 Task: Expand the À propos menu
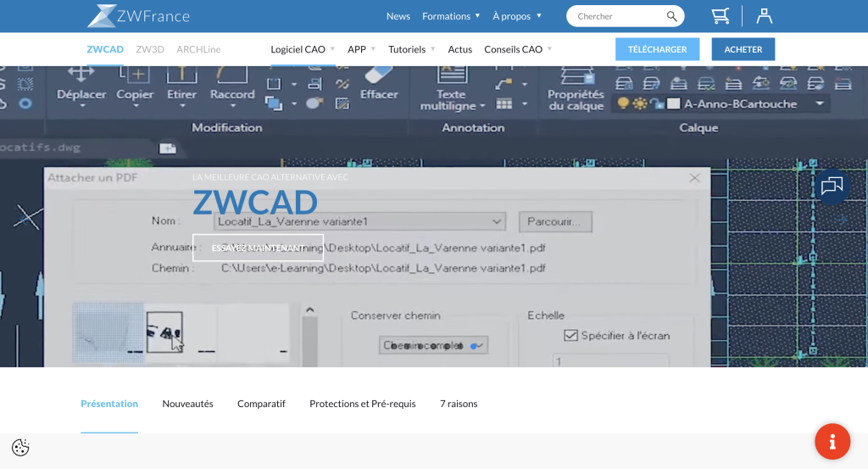[x=516, y=16]
